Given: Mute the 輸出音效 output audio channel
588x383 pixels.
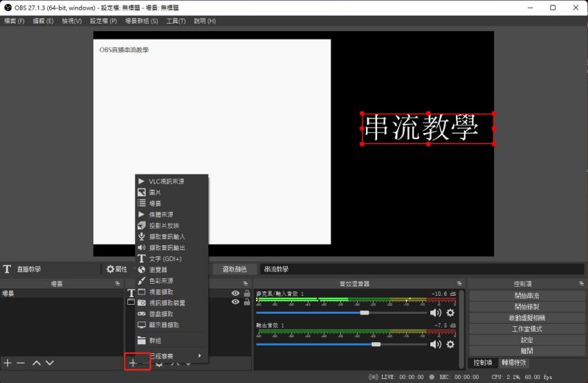Looking at the screenshot, I should pyautogui.click(x=435, y=344).
